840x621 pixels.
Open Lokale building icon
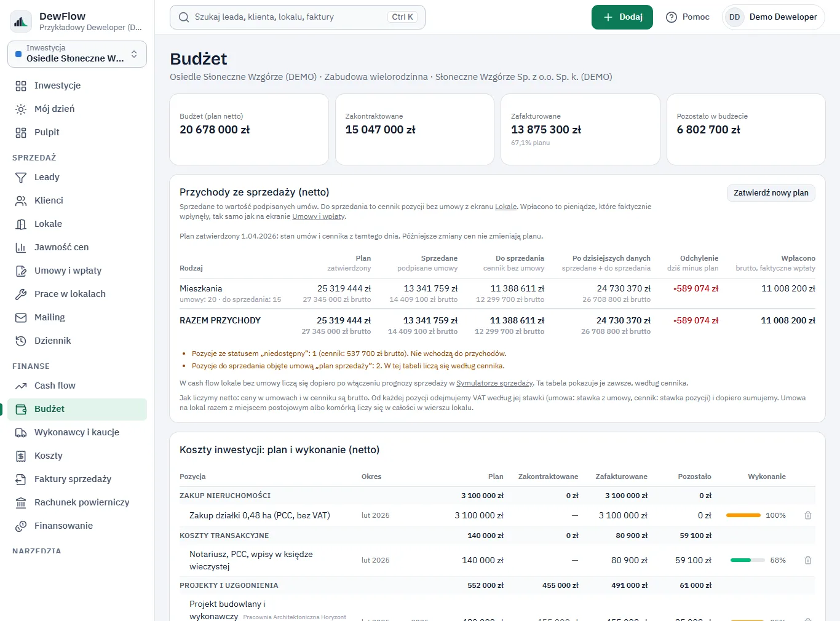(x=21, y=224)
